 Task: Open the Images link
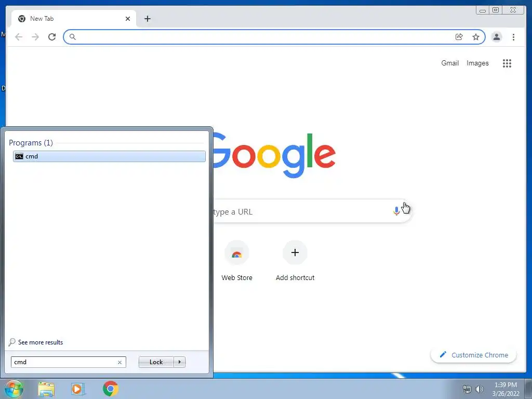click(477, 63)
